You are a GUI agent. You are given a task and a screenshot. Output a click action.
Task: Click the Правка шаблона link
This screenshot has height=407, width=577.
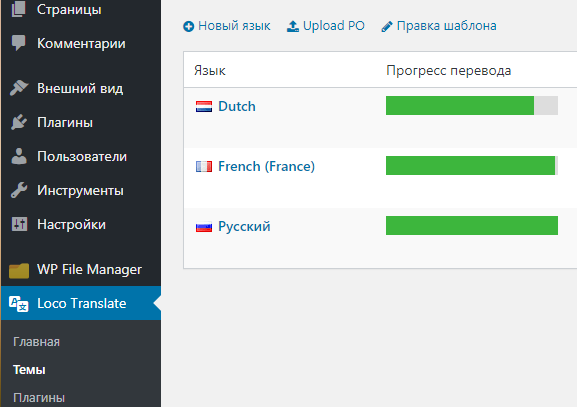click(446, 26)
